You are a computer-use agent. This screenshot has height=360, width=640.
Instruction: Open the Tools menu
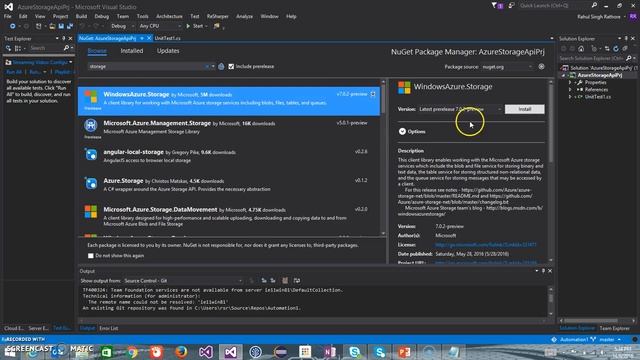pyautogui.click(x=142, y=16)
